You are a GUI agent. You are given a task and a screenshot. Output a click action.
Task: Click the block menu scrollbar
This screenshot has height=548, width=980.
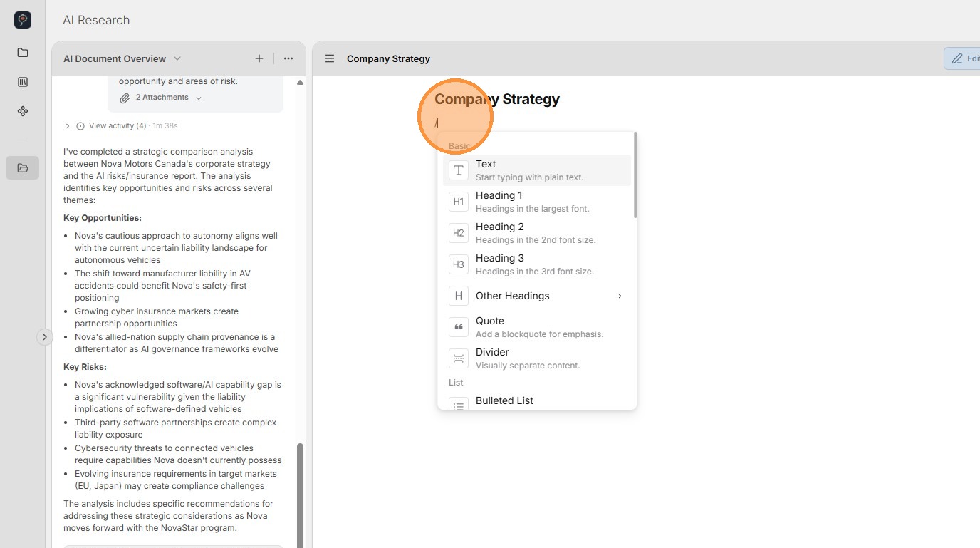635,175
